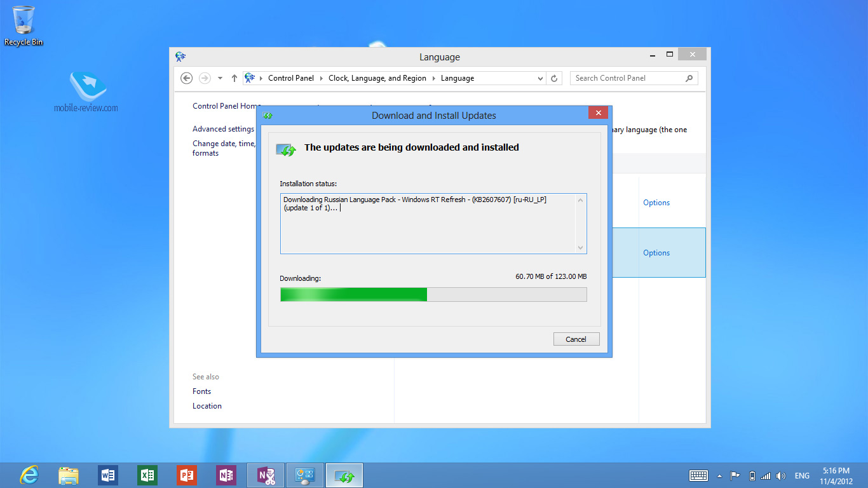The image size is (868, 488).
Task: Open OneNote from the taskbar
Action: [226, 475]
